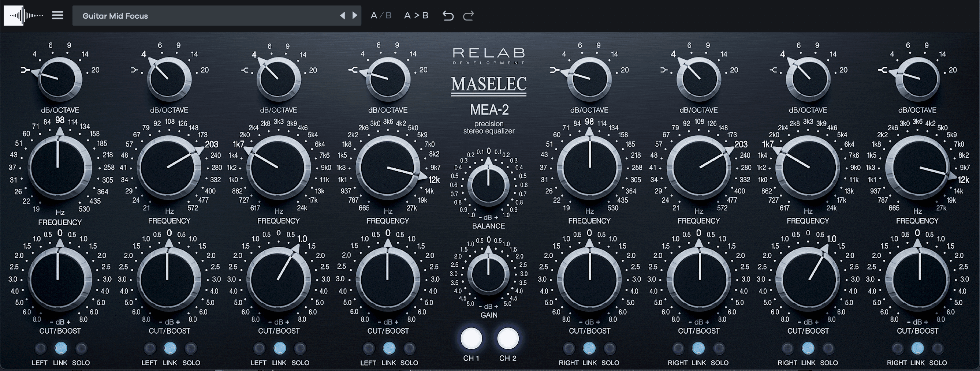Click CUT/BOOST knob of right channel 1k7 band
The image size is (980, 371).
pos(808,280)
